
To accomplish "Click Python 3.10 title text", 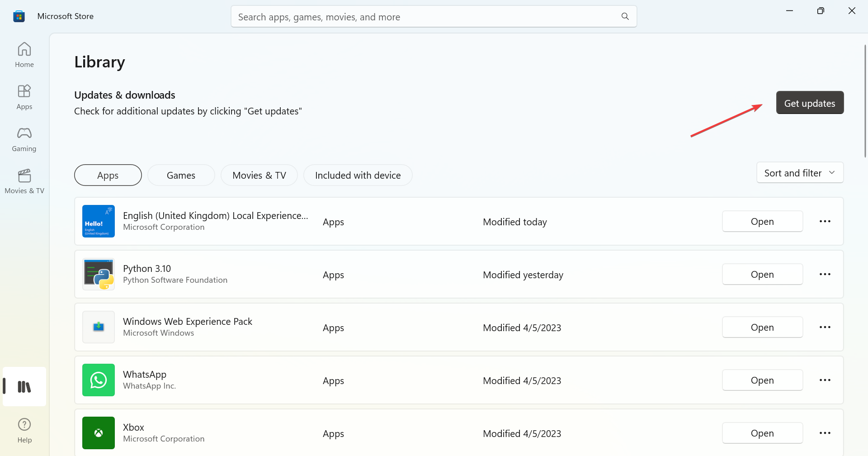I will [x=147, y=269].
